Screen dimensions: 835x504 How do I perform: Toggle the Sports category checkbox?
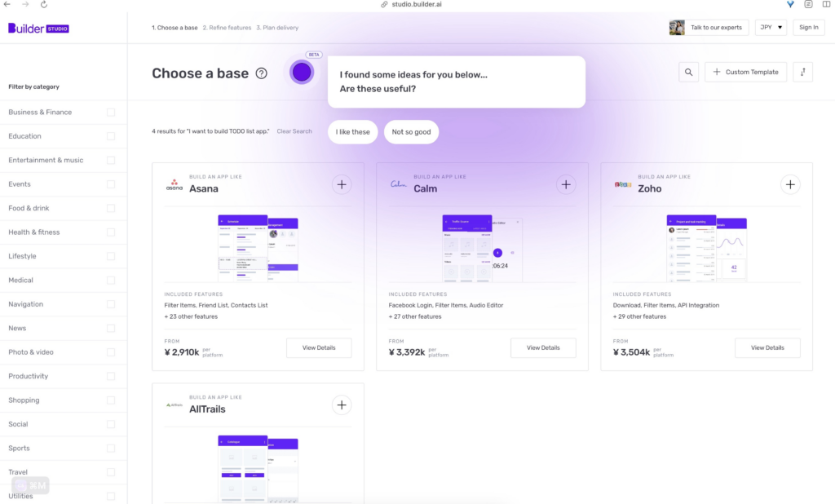pos(111,448)
